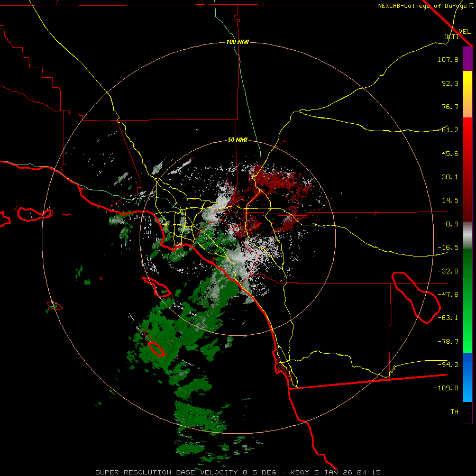The width and height of the screenshot is (476, 476).
Task: Click the -47.6 velocity scale value
Action: coord(448,295)
